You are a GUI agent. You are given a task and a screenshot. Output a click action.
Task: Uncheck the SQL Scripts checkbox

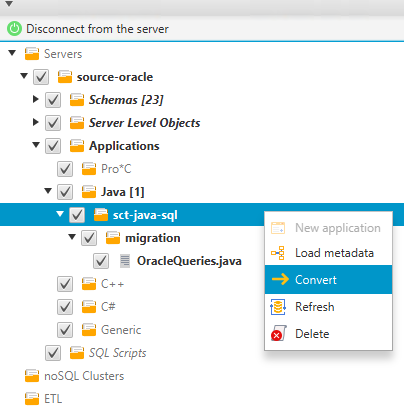coord(53,353)
